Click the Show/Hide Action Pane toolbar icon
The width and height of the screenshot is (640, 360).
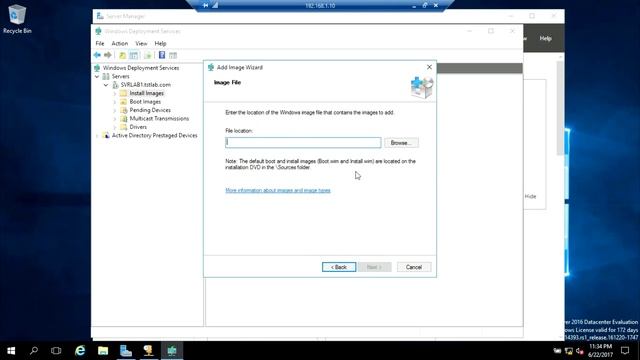click(x=173, y=55)
